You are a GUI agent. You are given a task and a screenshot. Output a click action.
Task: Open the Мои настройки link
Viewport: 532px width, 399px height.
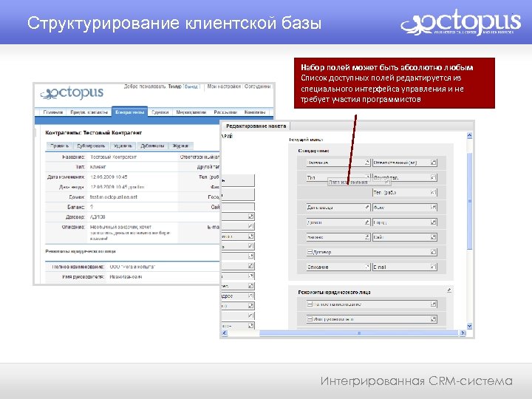224,86
